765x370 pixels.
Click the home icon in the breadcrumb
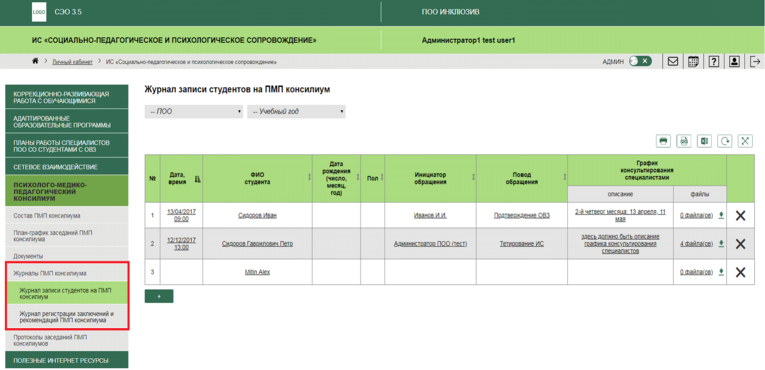coord(35,61)
